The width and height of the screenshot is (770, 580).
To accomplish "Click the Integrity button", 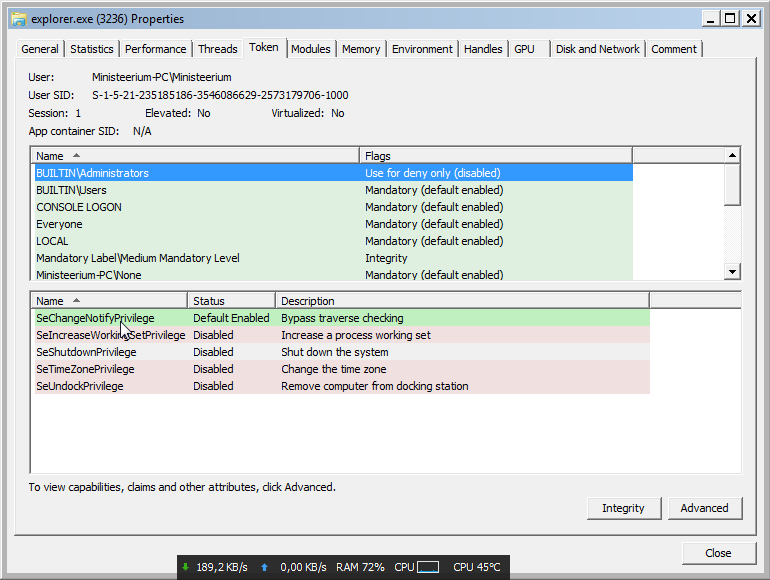I will pos(623,508).
